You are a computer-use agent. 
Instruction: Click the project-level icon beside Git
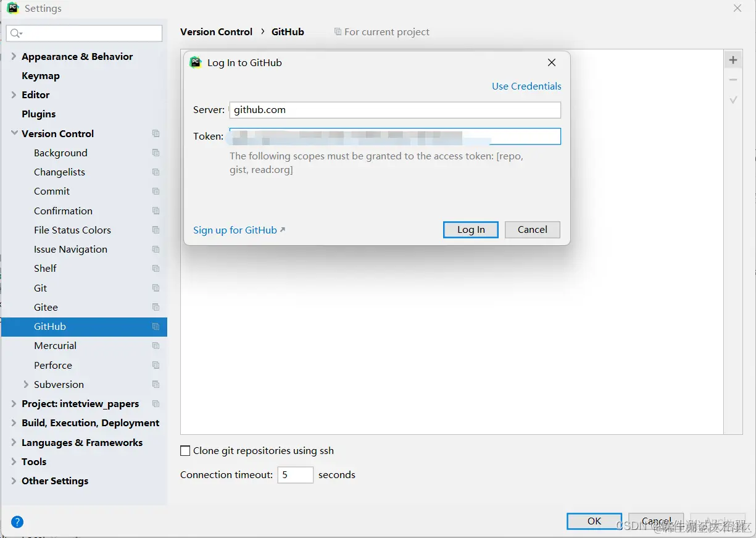[x=156, y=288]
